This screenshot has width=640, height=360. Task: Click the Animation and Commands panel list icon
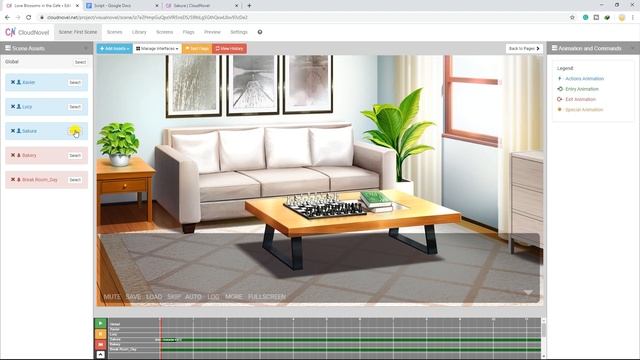(554, 48)
